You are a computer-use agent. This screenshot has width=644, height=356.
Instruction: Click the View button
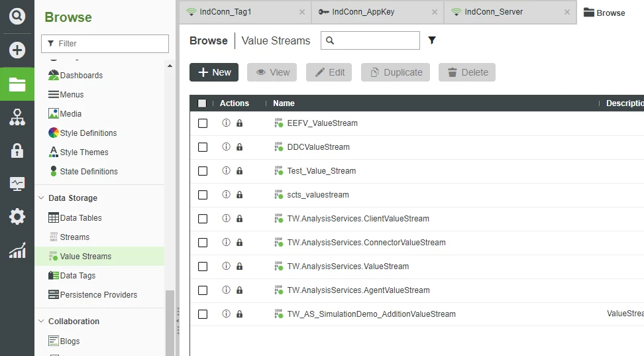point(272,72)
